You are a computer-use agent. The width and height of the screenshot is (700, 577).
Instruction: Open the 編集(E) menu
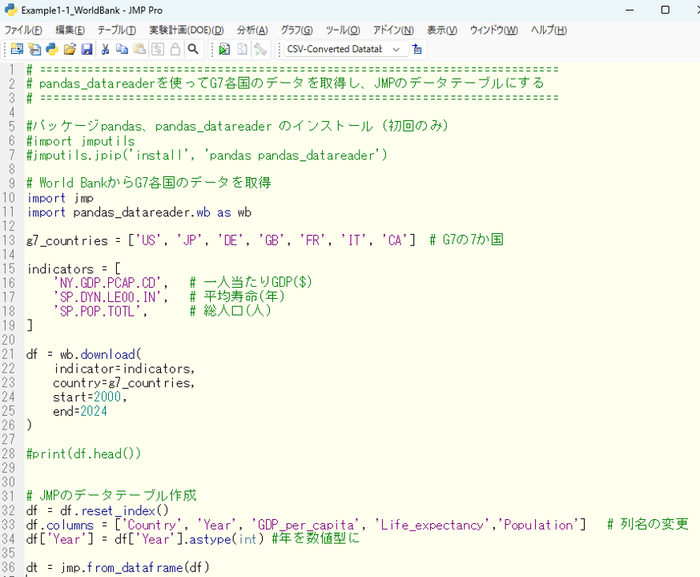70,30
